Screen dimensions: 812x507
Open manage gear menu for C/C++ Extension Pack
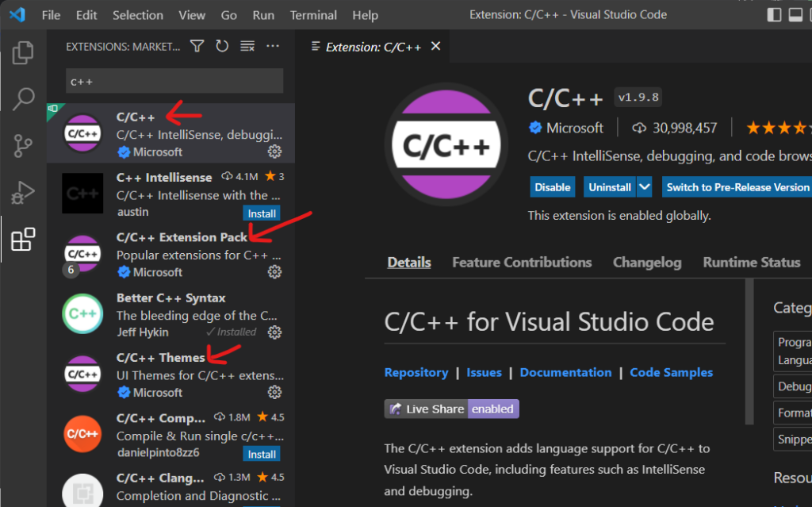coord(274,271)
